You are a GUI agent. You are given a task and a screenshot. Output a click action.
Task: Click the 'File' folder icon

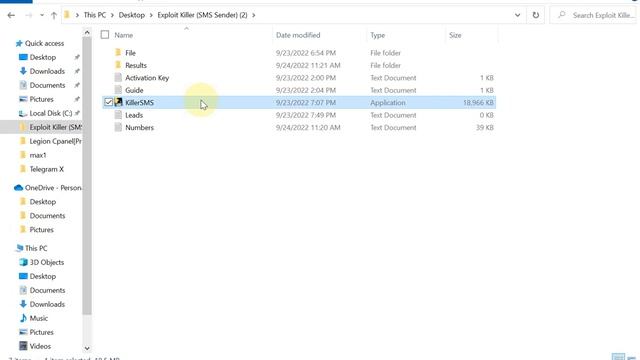coord(118,52)
